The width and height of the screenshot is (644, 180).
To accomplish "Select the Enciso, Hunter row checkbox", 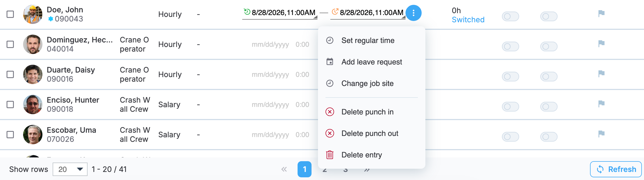I will tap(10, 105).
